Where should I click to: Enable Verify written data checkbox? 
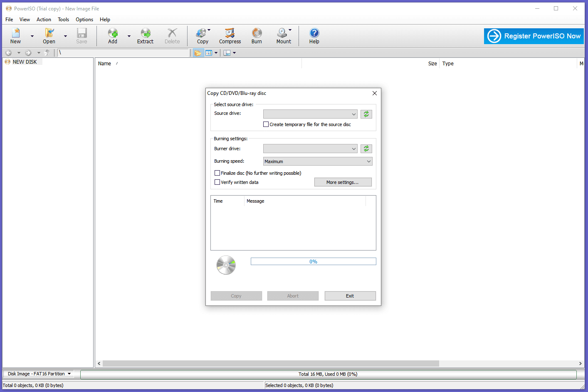pyautogui.click(x=217, y=182)
